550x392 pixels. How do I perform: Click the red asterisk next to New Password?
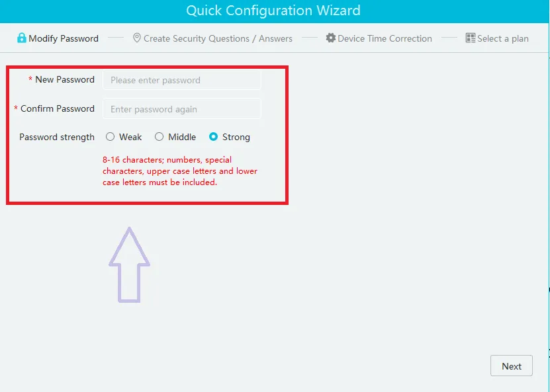(x=30, y=79)
